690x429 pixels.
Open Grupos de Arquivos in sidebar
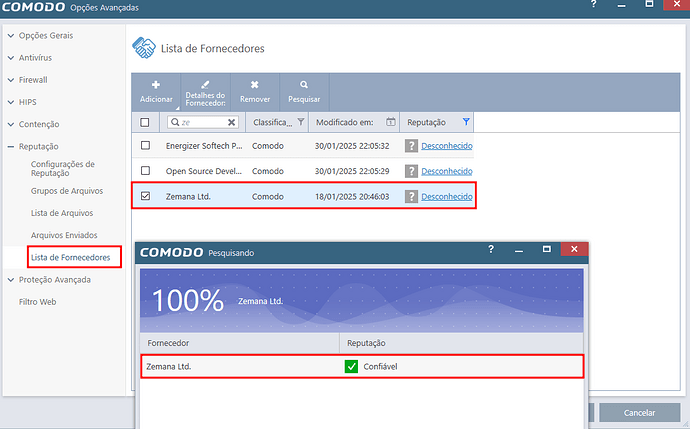(x=65, y=190)
